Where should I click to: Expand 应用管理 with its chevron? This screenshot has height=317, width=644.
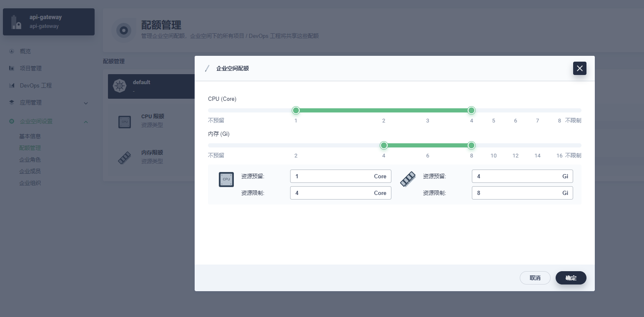click(x=86, y=103)
